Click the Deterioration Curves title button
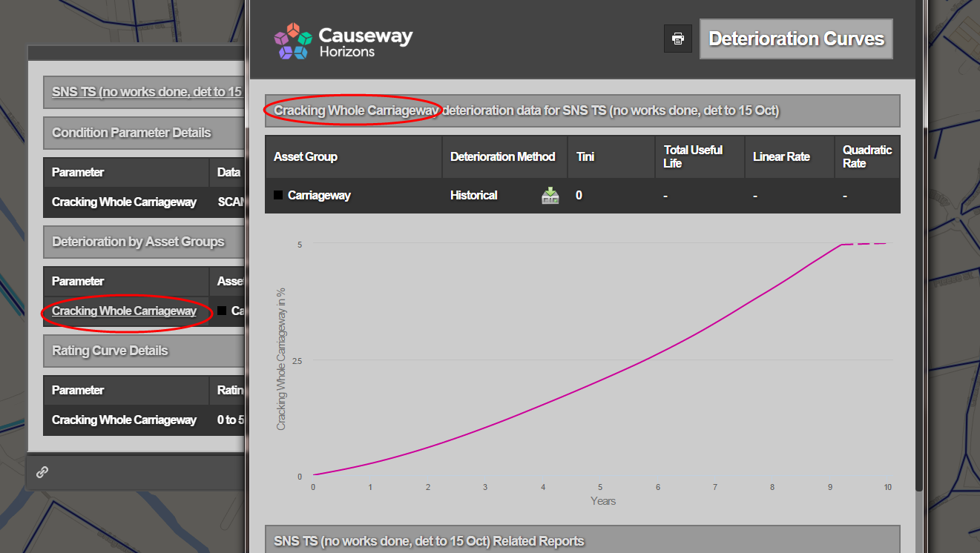The width and height of the screenshot is (980, 553). tap(796, 39)
